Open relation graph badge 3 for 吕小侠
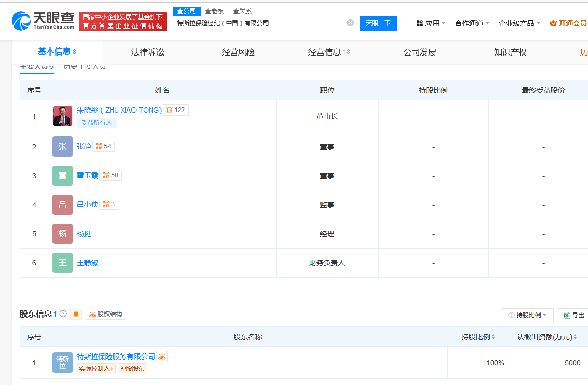The width and height of the screenshot is (588, 385). [109, 204]
